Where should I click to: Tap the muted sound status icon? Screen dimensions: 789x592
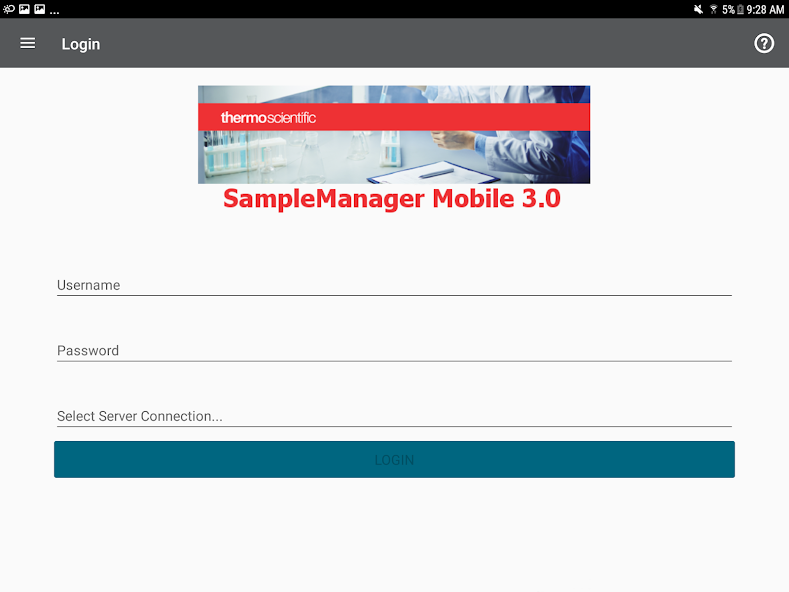697,9
